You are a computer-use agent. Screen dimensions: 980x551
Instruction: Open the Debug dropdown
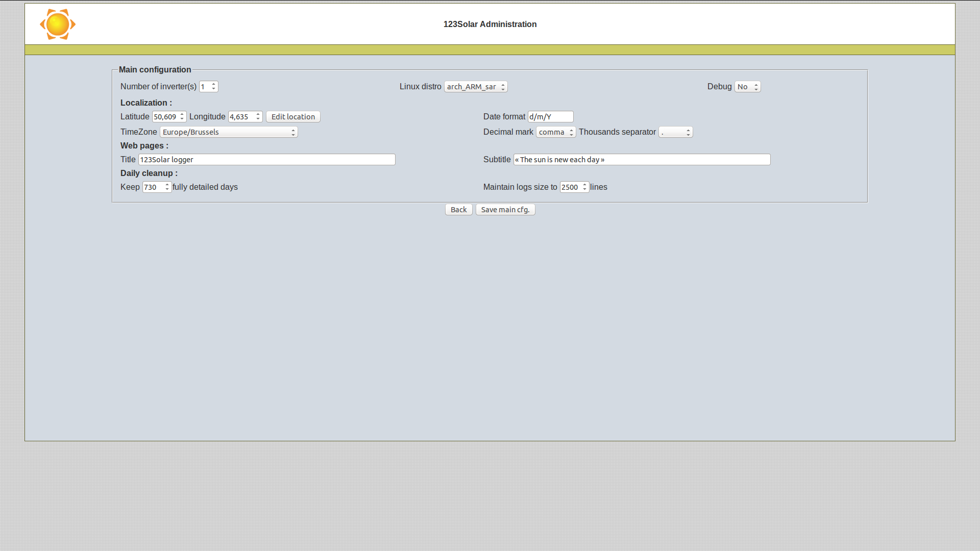click(748, 87)
